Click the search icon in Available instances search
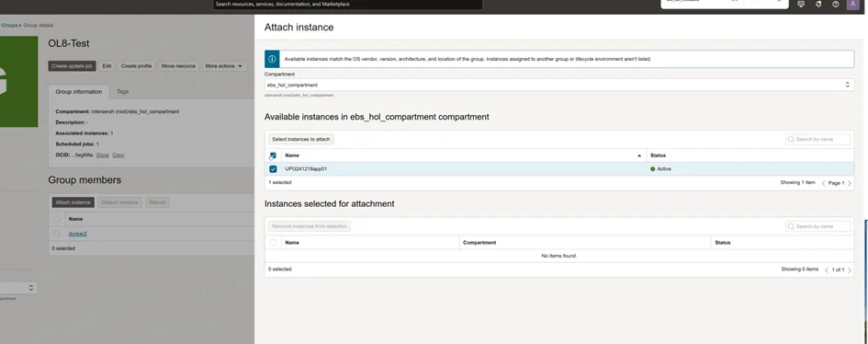This screenshot has width=868, height=344. coord(791,139)
